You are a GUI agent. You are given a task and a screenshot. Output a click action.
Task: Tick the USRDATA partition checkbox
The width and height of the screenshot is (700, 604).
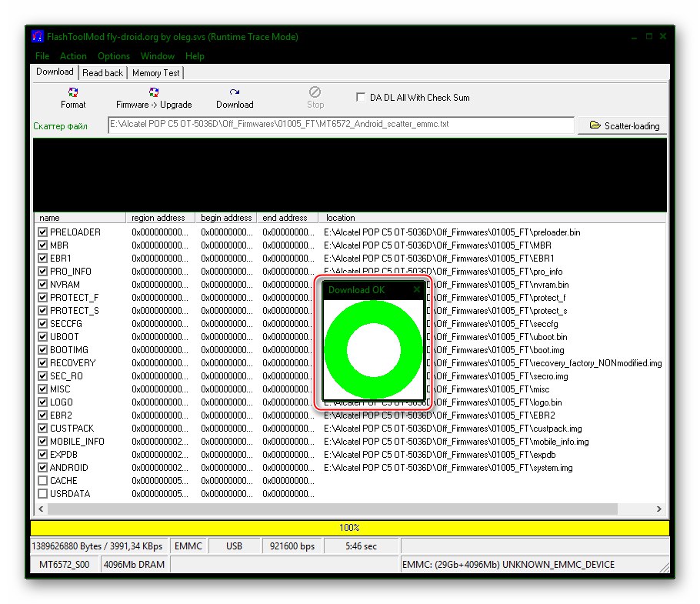(43, 494)
